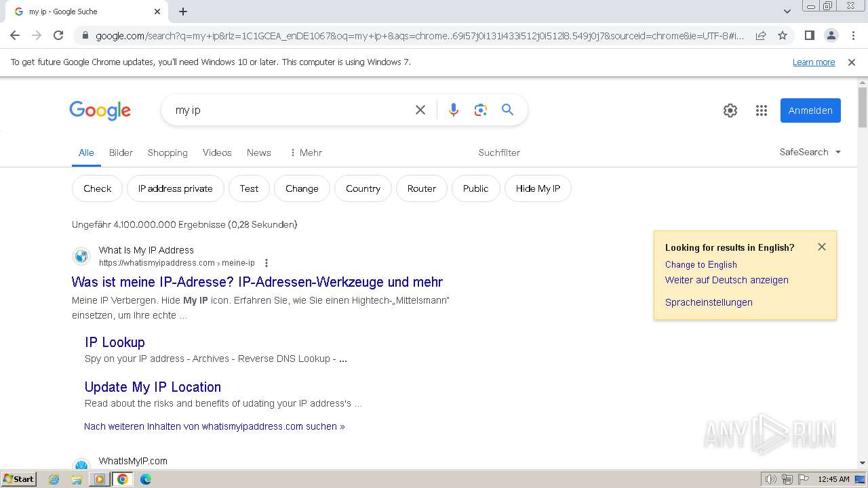Image resolution: width=868 pixels, height=488 pixels.
Task: Click 'Nach weiteren Inhalten von whatismyipaddress.com suchen'
Action: click(214, 426)
